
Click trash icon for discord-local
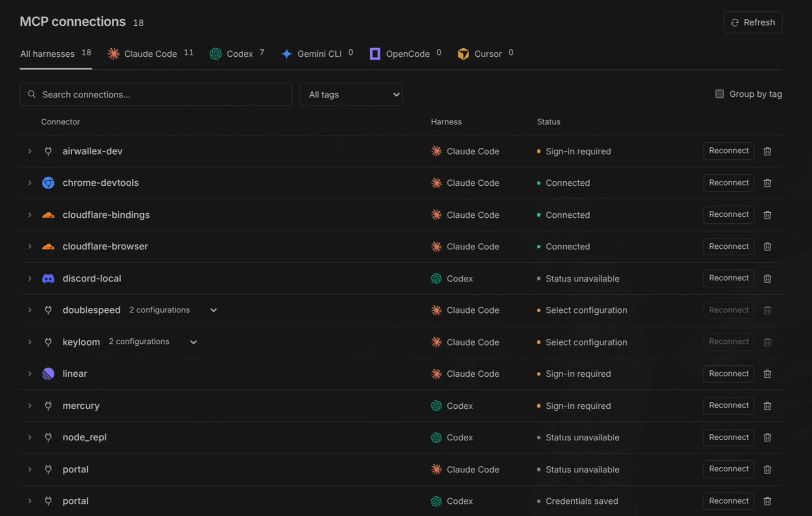click(x=767, y=279)
